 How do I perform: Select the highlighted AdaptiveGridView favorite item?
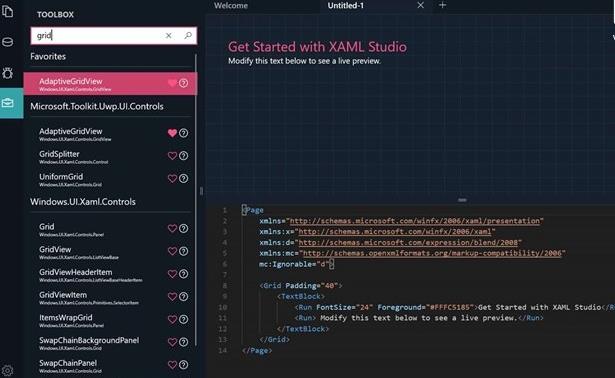(x=110, y=84)
